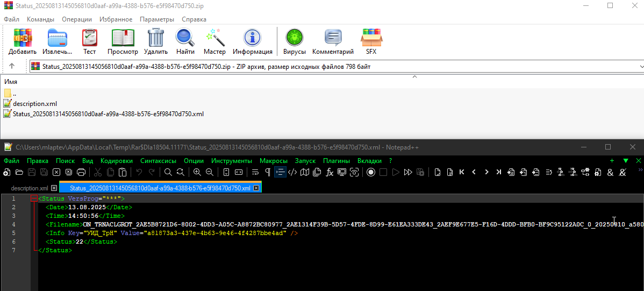
Task: Close the active Status xml tab with its X
Action: click(256, 188)
